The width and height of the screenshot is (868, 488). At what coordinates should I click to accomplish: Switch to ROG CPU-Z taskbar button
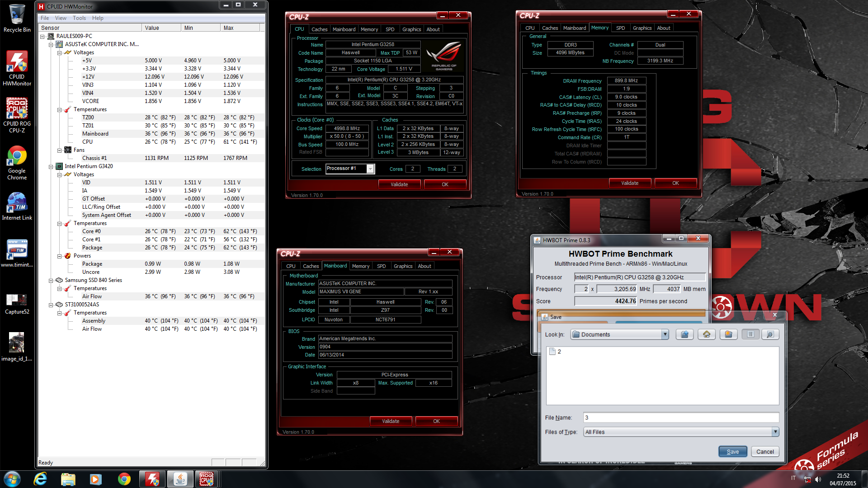click(207, 479)
